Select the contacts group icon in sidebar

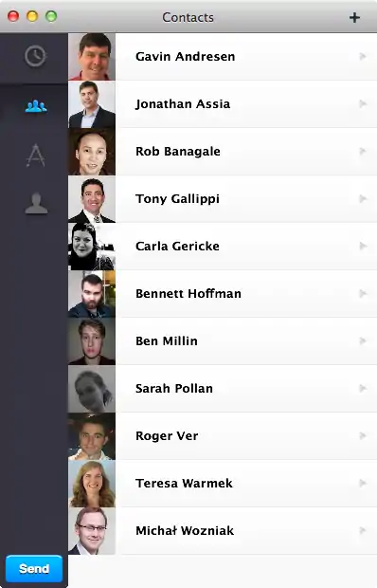point(36,106)
